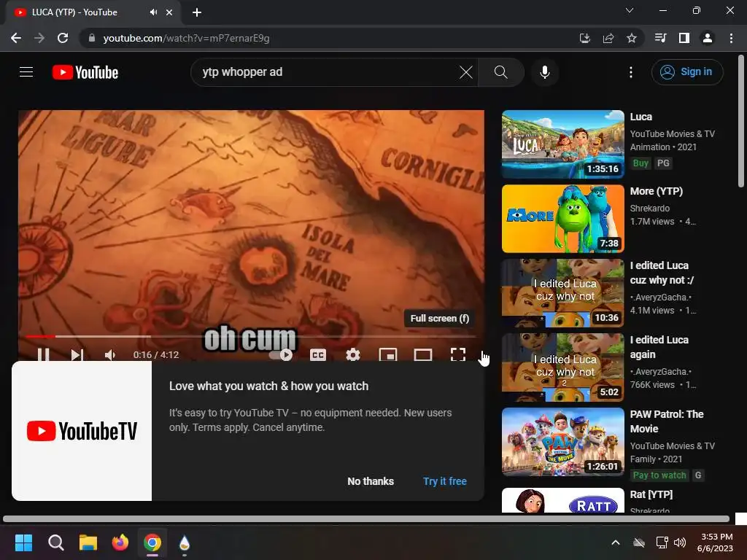Open the Luca movie thumbnail
The image size is (747, 560).
coord(563,144)
